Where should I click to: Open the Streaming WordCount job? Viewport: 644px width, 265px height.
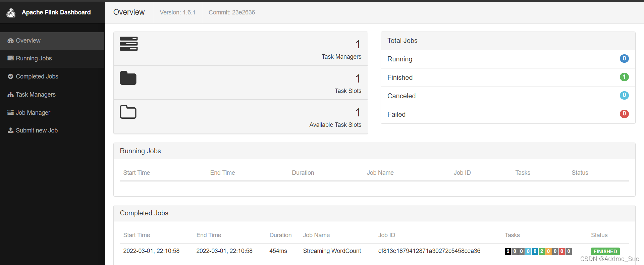click(x=332, y=251)
